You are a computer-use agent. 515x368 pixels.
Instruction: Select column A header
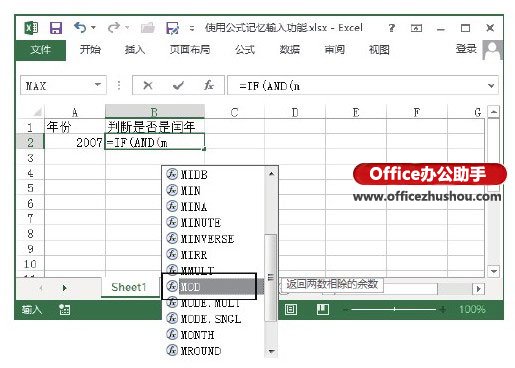tap(75, 112)
